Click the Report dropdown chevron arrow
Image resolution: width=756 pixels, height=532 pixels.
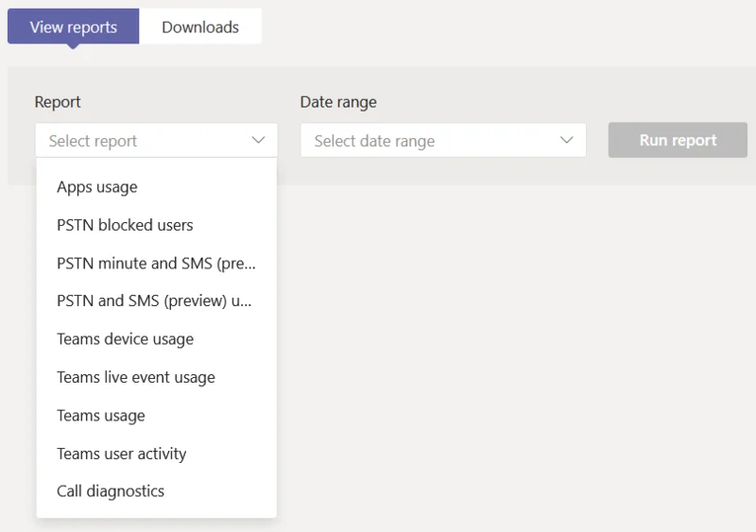coord(258,141)
